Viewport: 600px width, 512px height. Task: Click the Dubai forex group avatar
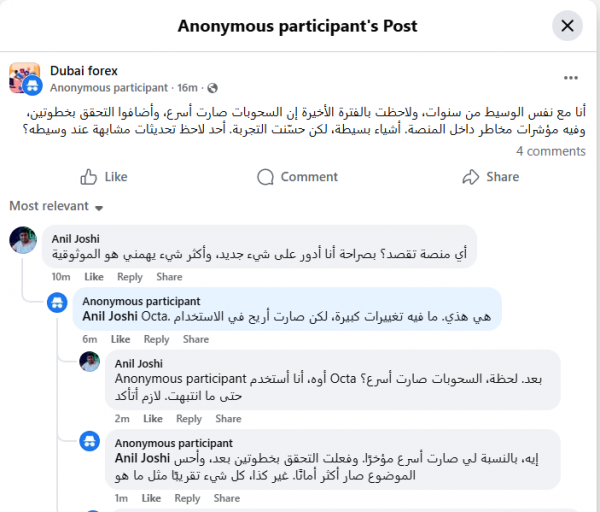(x=24, y=78)
